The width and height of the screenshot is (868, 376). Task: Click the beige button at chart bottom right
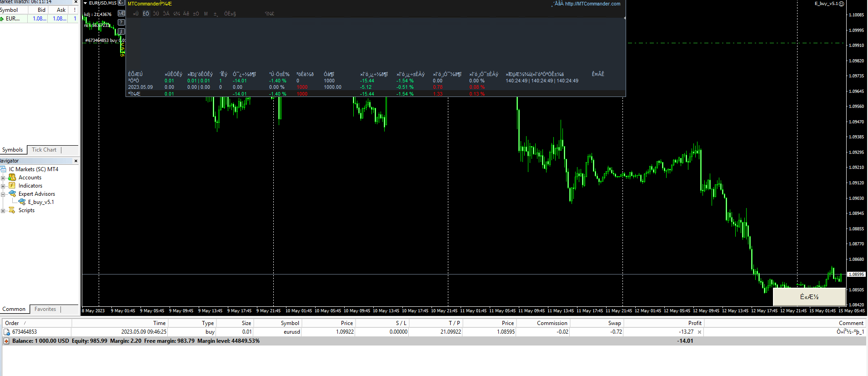point(809,297)
